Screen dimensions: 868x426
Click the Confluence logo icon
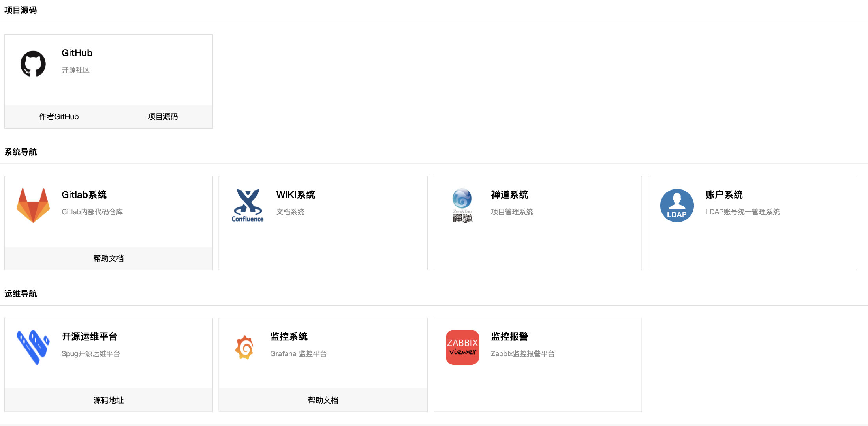click(248, 205)
